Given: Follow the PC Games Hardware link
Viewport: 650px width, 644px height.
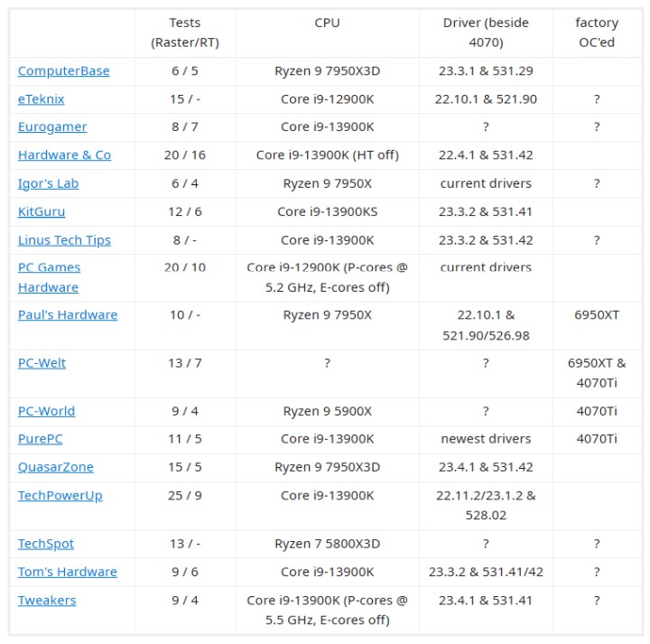Looking at the screenshot, I should click(x=49, y=277).
